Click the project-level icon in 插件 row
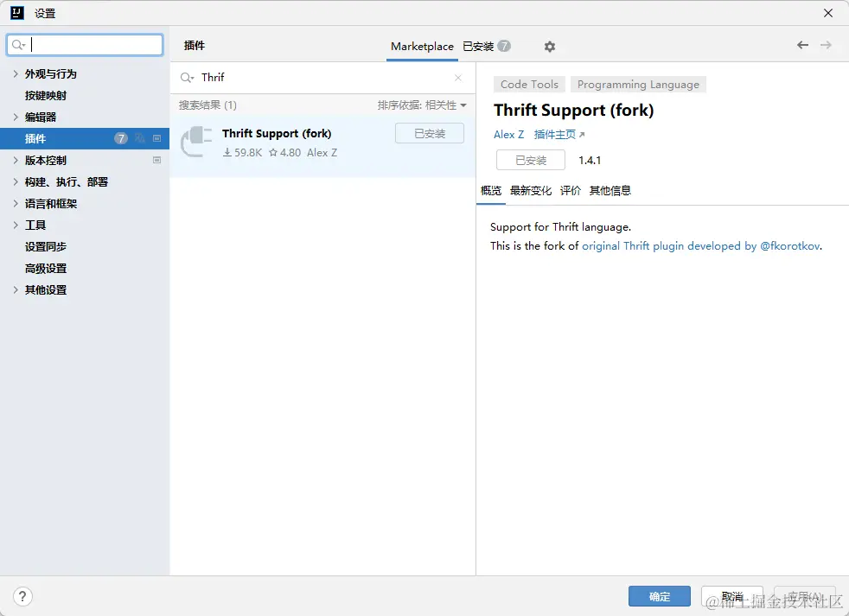This screenshot has height=616, width=849. (x=157, y=138)
